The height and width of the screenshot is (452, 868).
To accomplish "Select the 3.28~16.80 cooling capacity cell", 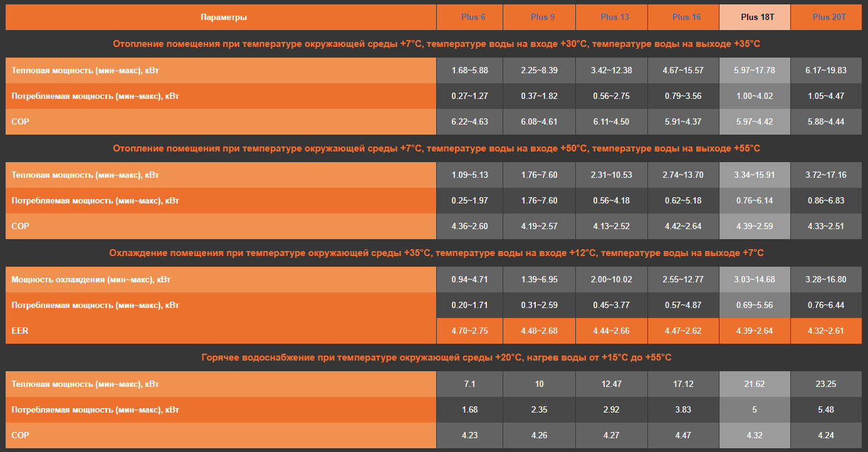I will [x=825, y=279].
